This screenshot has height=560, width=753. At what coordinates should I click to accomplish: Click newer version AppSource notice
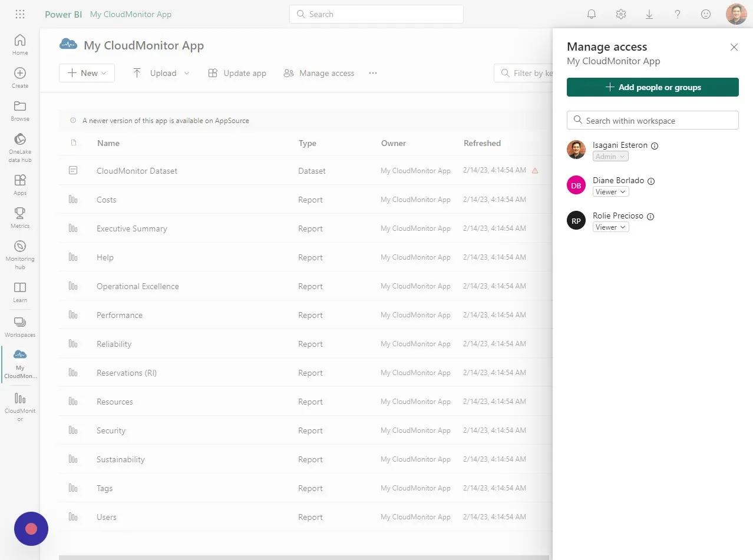[x=166, y=121]
